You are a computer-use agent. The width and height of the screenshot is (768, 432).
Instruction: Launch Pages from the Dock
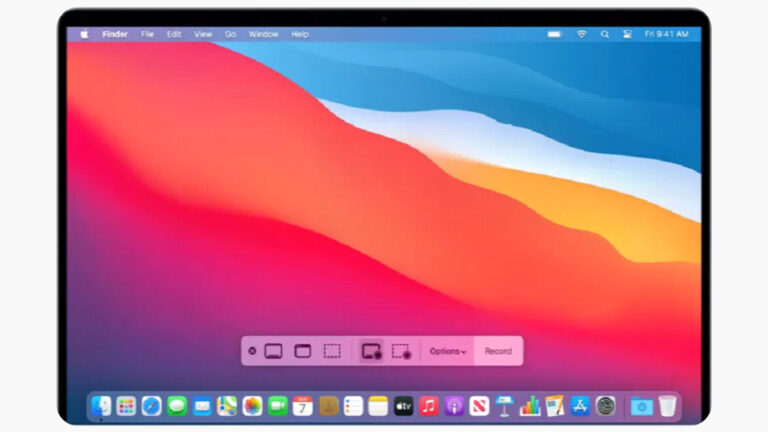click(x=555, y=406)
